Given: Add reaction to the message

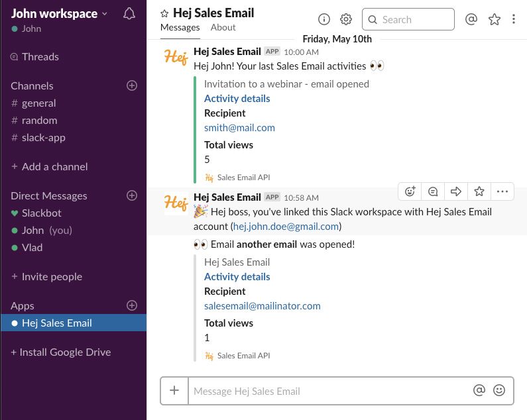Looking at the screenshot, I should (410, 191).
